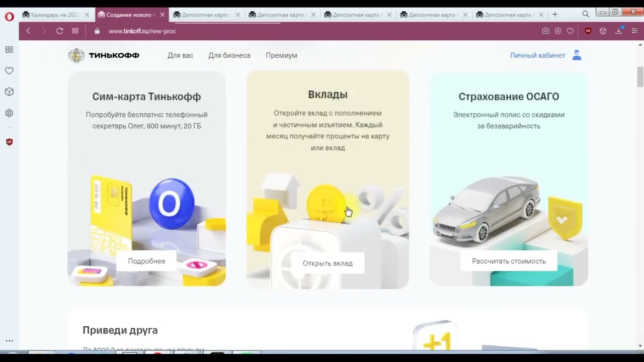Click the Страхование ОСАГО heading
This screenshot has width=644, height=362.
[509, 97]
